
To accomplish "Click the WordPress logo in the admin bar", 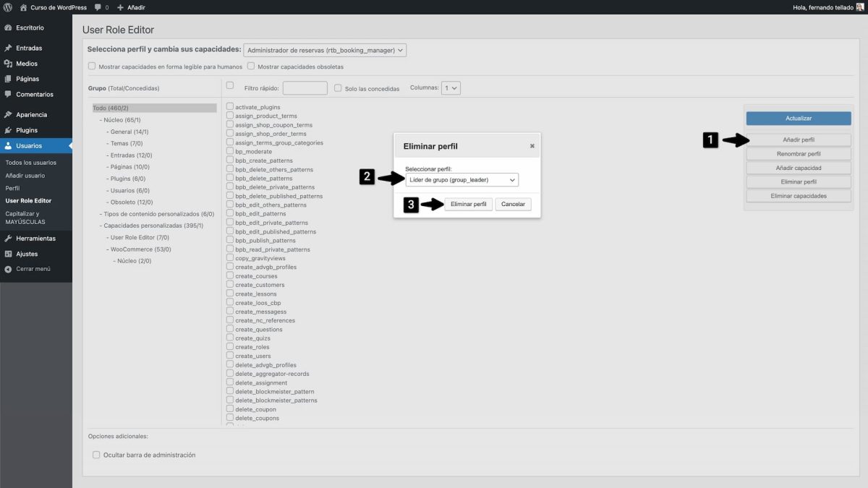I will (x=7, y=7).
